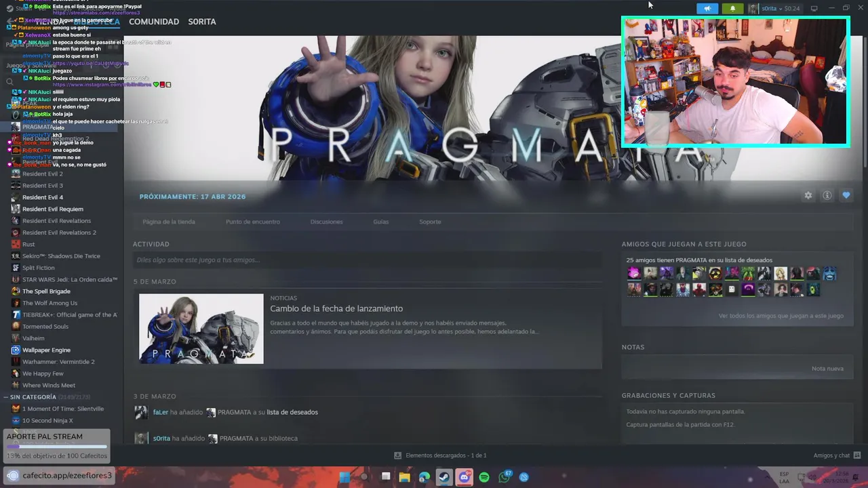Open Spotify from the taskbar
Viewport: 868px width, 488px height.
click(484, 477)
